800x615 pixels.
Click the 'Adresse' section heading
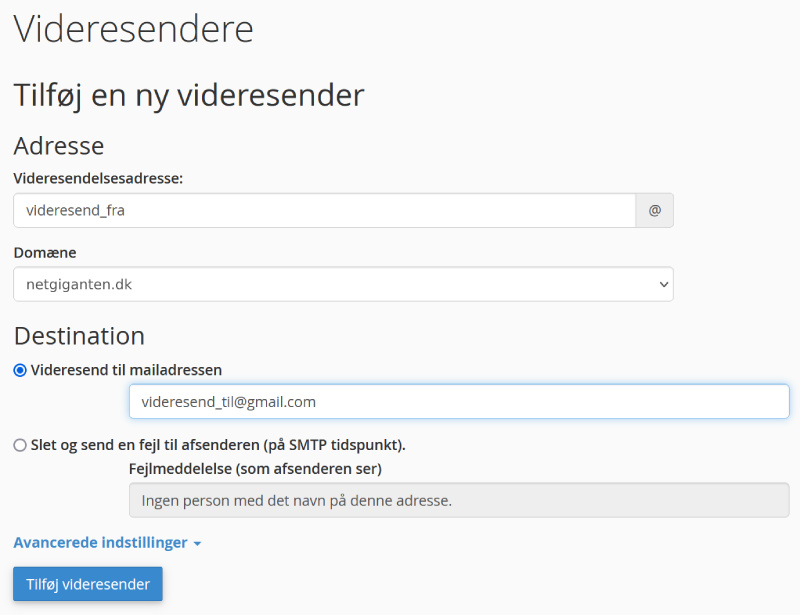(58, 146)
